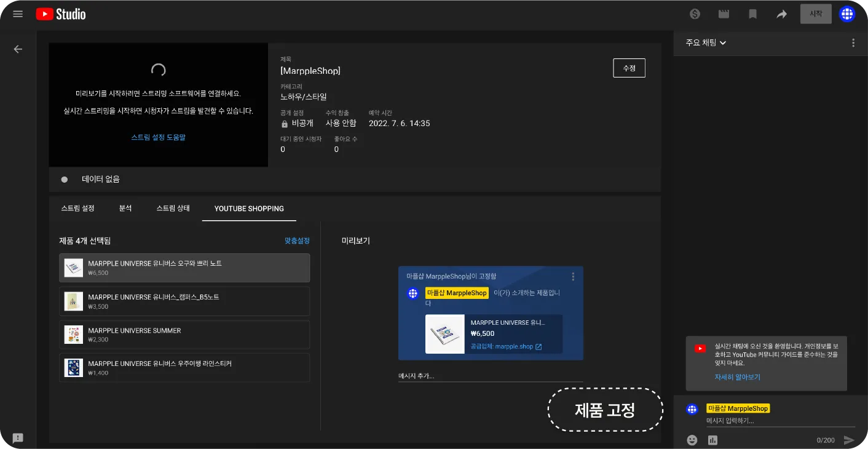
Task: Open the hamburger navigation menu
Action: click(x=18, y=14)
